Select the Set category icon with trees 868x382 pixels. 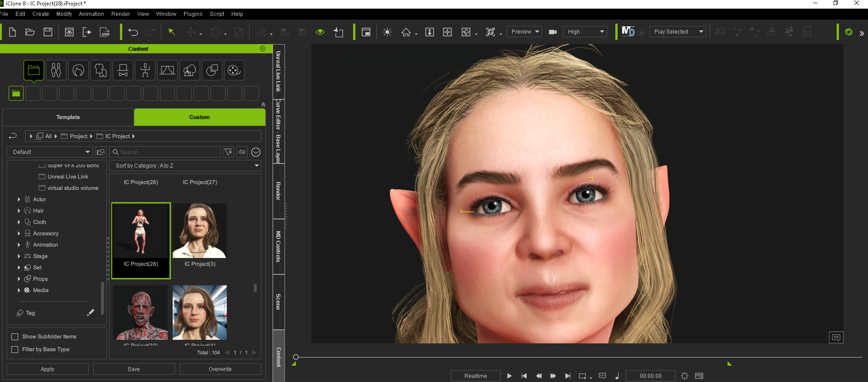click(190, 70)
